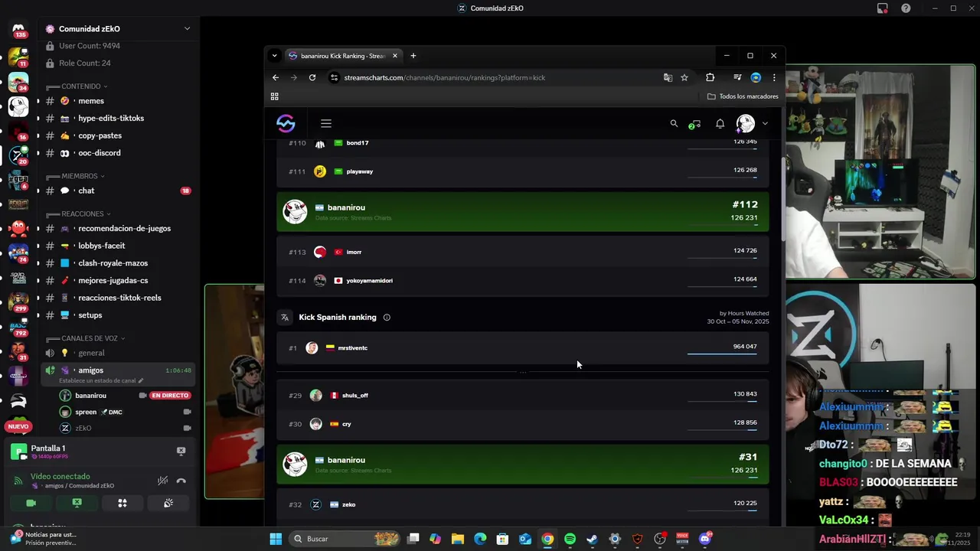Open a new browser tab
The width and height of the screenshot is (980, 551).
[x=413, y=56]
